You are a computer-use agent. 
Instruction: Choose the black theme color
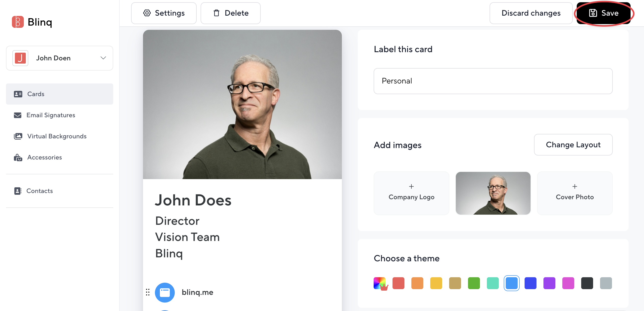587,283
